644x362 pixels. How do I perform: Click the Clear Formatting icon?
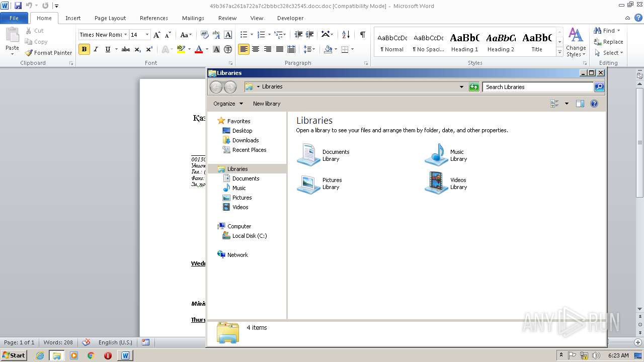205,35
